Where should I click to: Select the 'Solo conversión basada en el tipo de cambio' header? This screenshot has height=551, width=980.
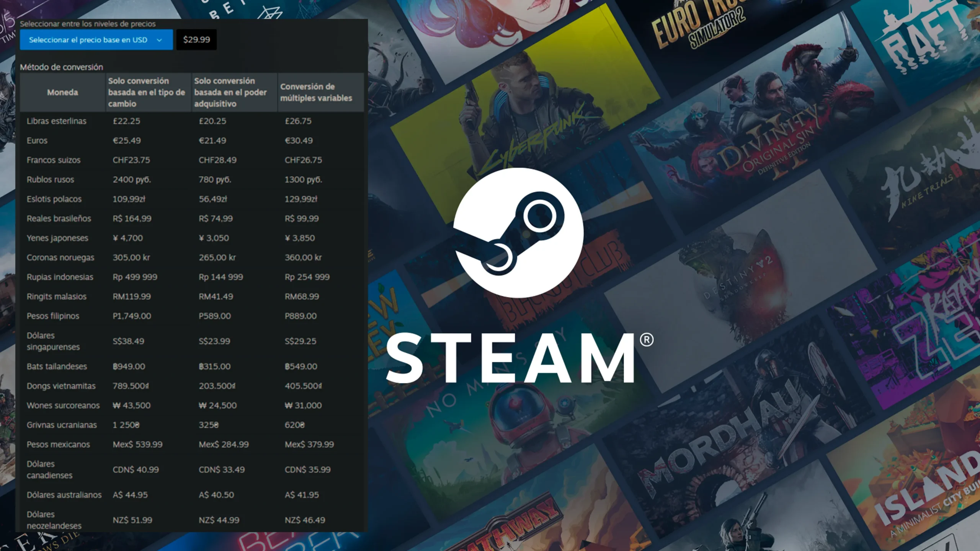point(147,92)
